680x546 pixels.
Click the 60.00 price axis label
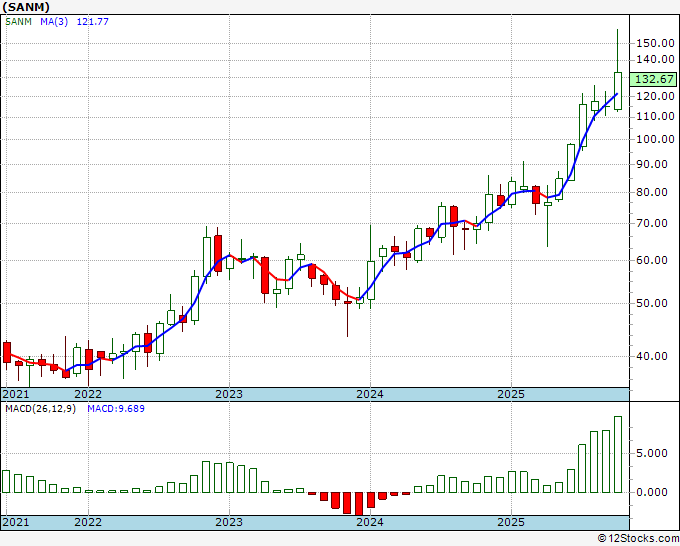coord(652,260)
